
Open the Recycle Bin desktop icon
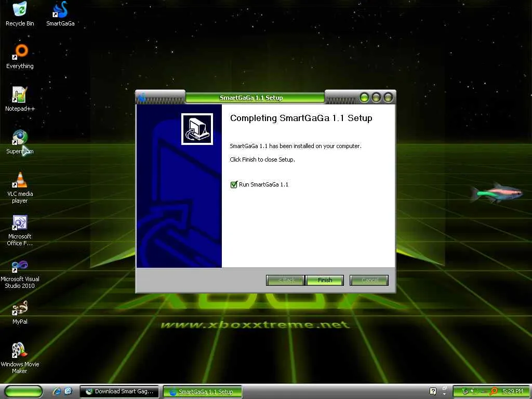click(x=20, y=14)
